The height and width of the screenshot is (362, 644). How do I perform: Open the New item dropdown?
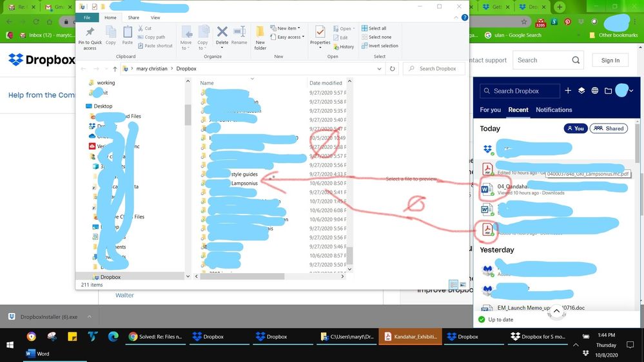click(x=285, y=28)
